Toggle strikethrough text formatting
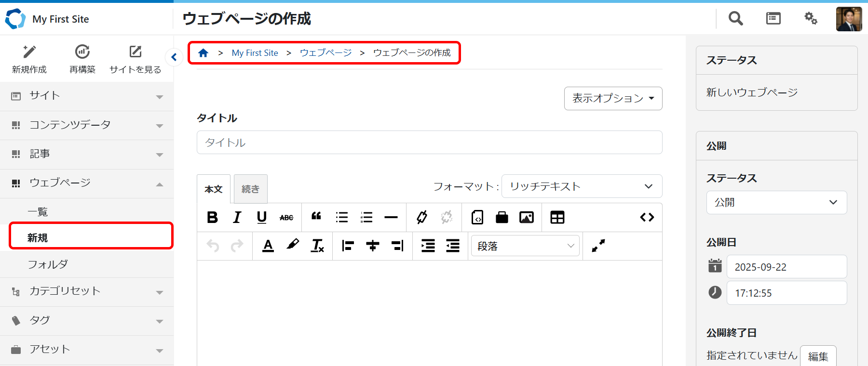The width and height of the screenshot is (868, 366). [286, 218]
